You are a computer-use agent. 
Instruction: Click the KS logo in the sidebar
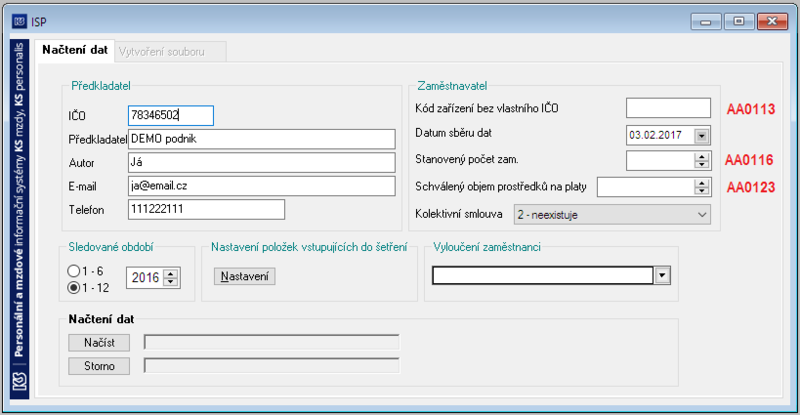(19, 381)
